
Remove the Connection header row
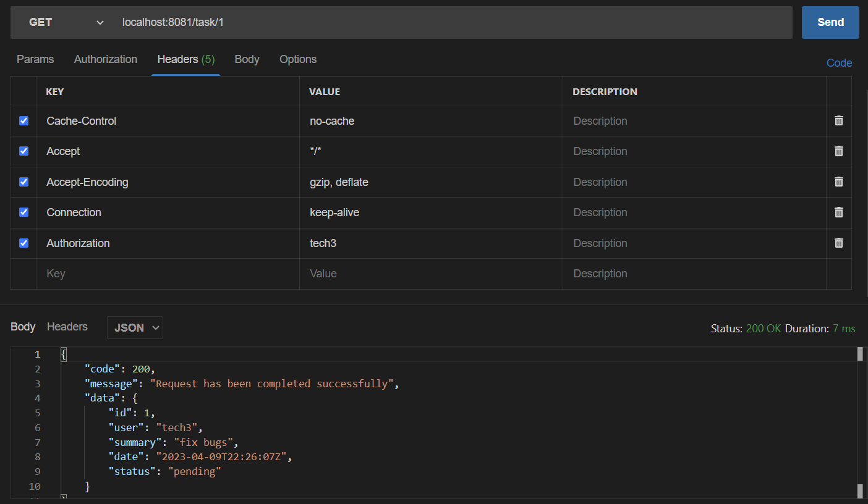838,212
